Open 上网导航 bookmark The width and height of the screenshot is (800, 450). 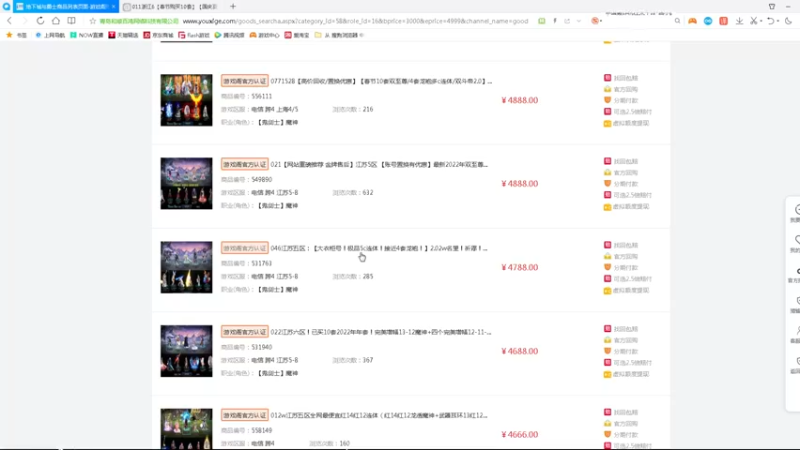(x=50, y=35)
